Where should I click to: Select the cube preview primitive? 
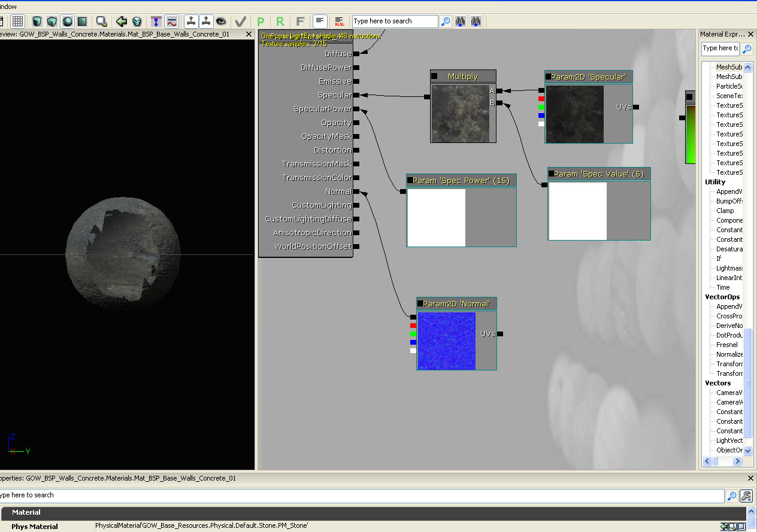(52, 22)
